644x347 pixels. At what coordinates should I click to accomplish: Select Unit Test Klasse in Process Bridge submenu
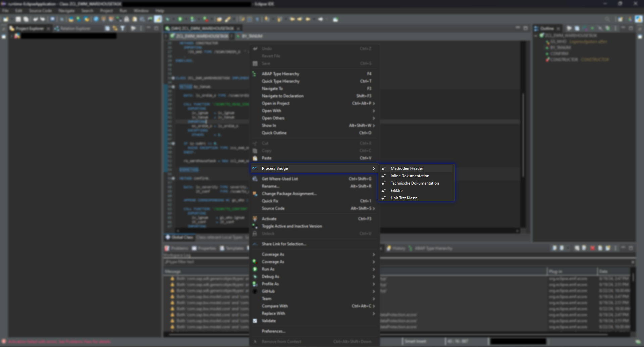pos(404,198)
